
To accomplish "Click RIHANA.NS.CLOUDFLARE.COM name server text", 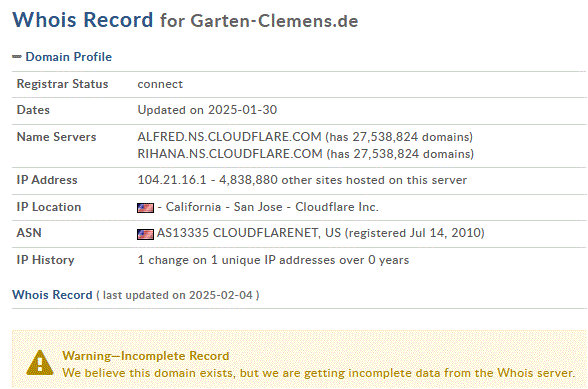I will [230, 154].
